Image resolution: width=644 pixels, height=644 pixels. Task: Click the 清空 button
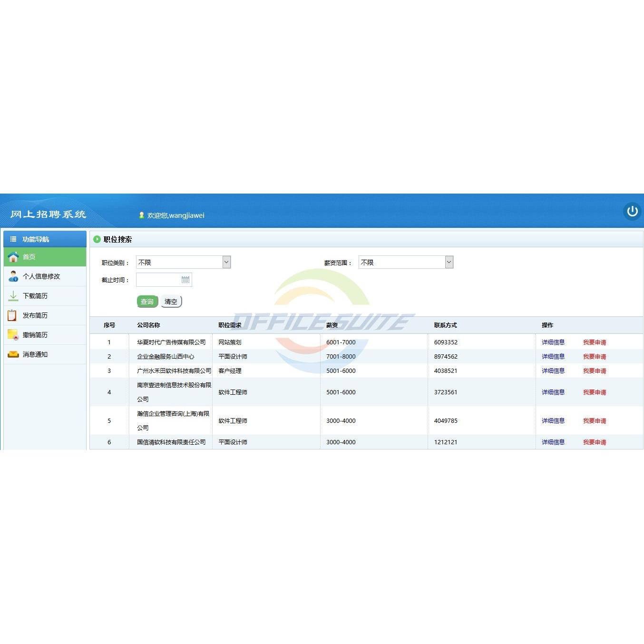pyautogui.click(x=171, y=302)
